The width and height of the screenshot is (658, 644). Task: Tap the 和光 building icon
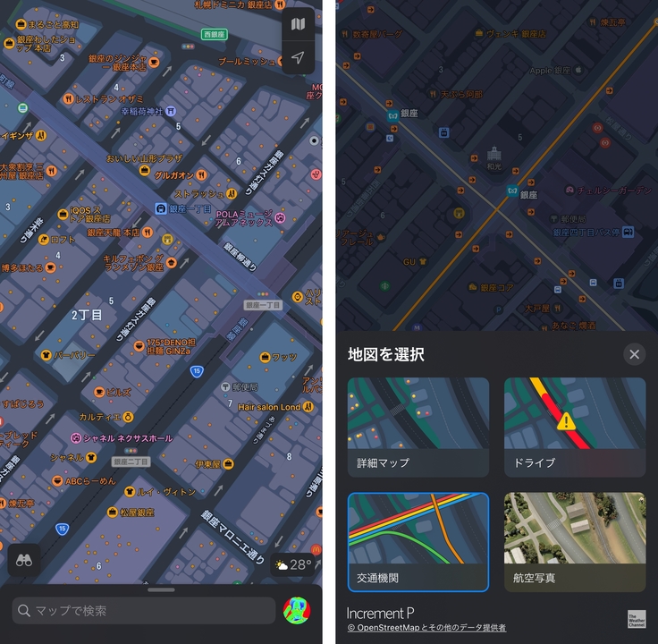pyautogui.click(x=493, y=154)
